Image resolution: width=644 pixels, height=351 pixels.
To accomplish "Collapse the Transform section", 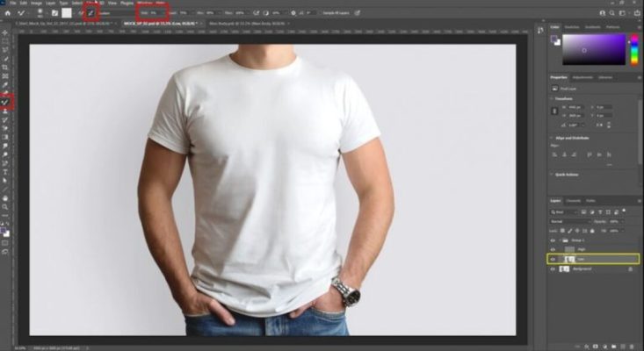I will (x=552, y=99).
